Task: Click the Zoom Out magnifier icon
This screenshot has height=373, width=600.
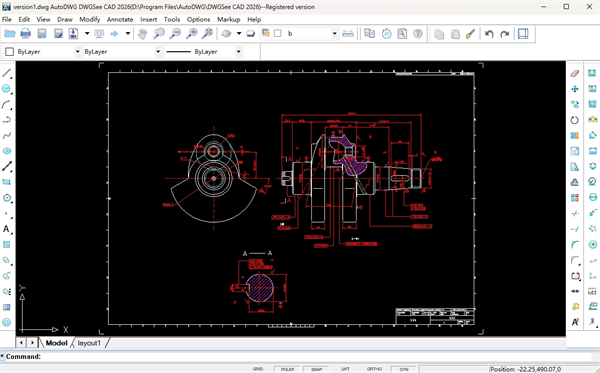Action: click(175, 34)
